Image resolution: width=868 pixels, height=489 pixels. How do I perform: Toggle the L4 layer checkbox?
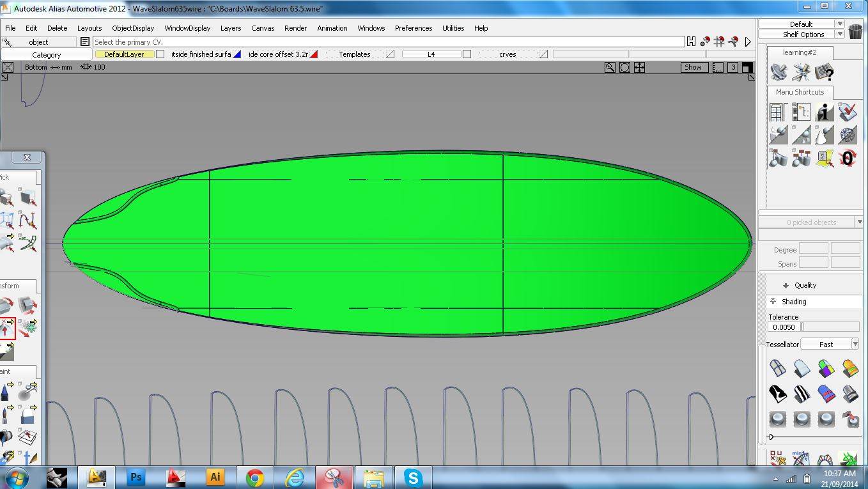467,54
